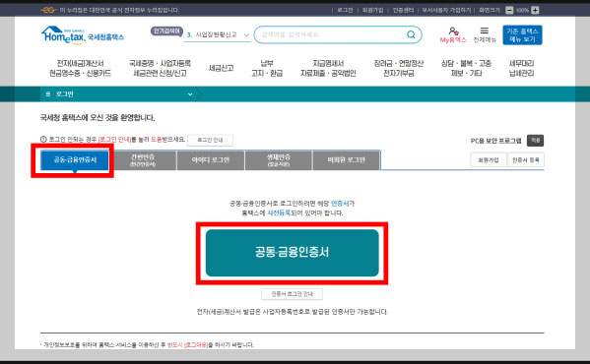Switch to 간편인증 tab
This screenshot has width=590, height=364.
143,160
